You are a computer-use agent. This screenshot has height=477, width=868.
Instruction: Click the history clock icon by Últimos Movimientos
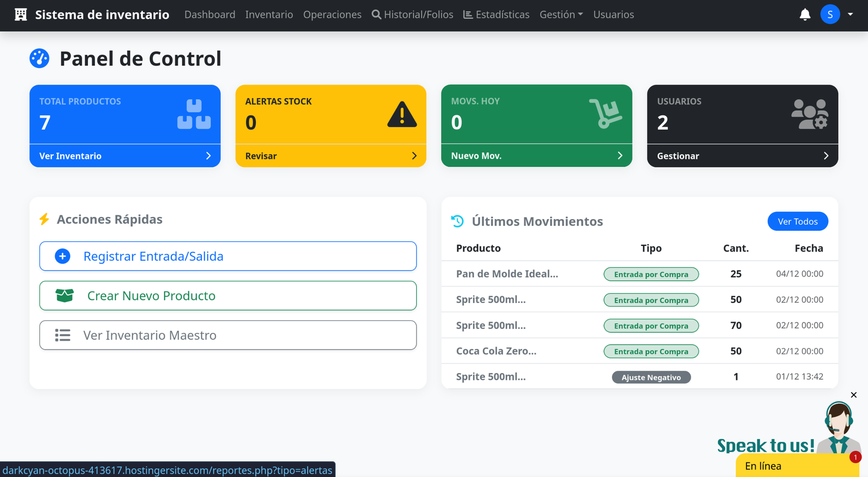pos(457,221)
